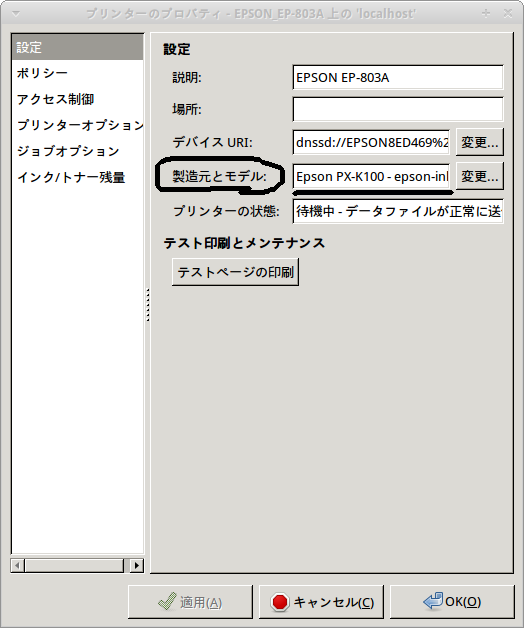This screenshot has width=524, height=628.
Task: Open the ポリシー section
Action: click(x=77, y=73)
